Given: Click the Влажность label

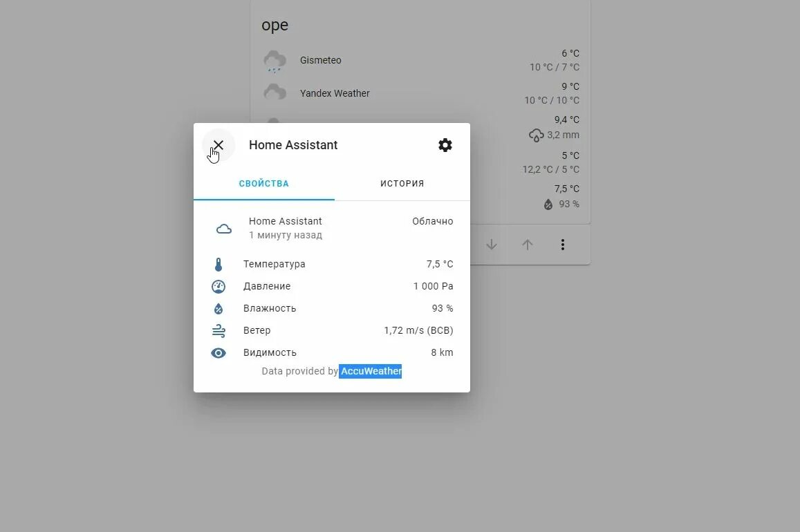Looking at the screenshot, I should [x=270, y=308].
